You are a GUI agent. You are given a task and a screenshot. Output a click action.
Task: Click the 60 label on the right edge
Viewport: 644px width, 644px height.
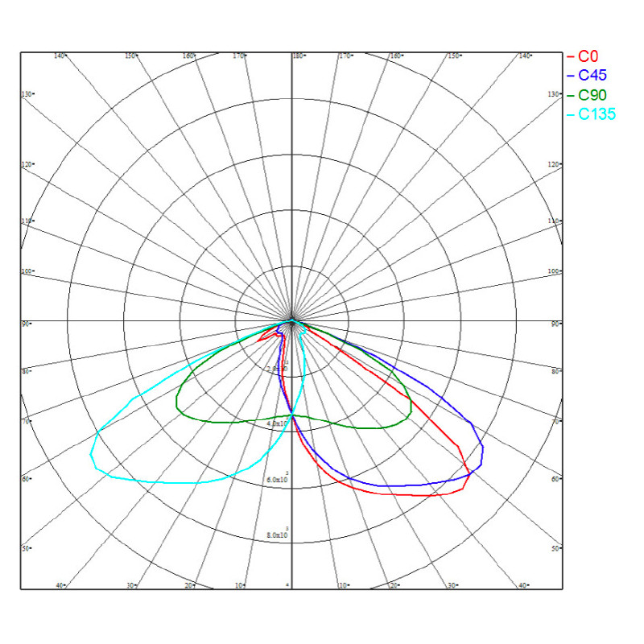pyautogui.click(x=555, y=479)
